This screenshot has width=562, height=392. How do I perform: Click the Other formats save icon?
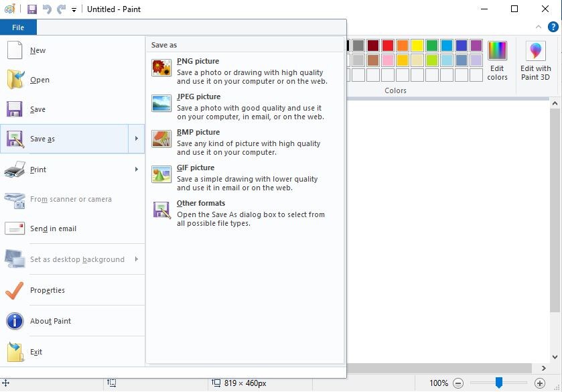point(161,210)
